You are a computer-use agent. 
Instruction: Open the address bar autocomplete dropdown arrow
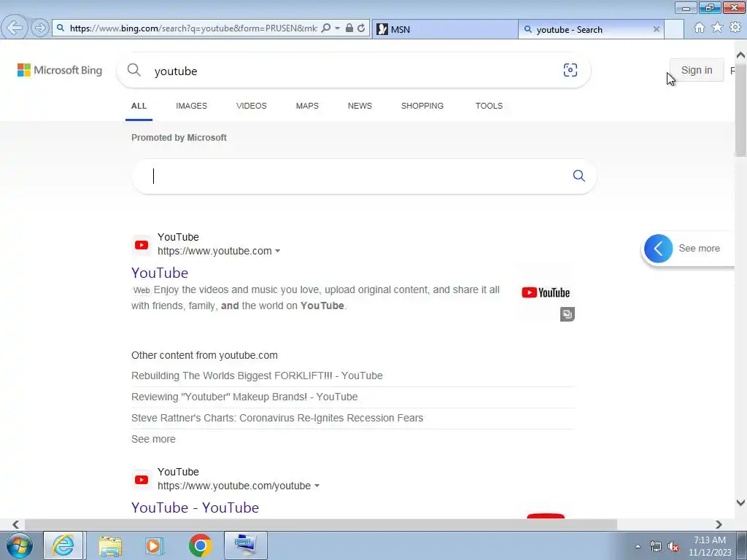[x=337, y=28]
